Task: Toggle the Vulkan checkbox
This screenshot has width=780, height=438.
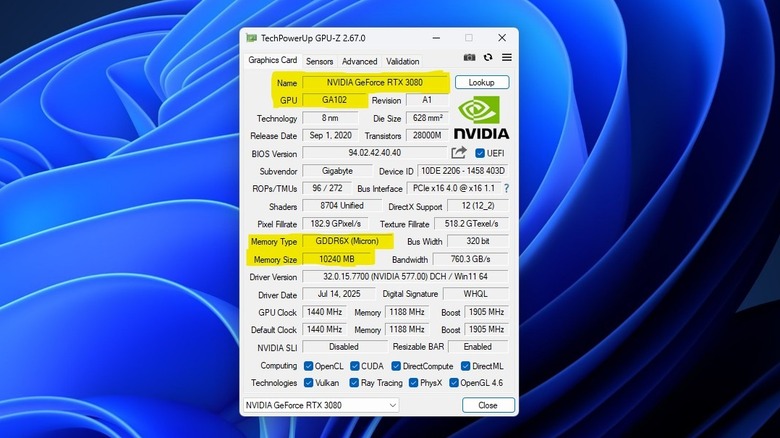Action: 309,382
